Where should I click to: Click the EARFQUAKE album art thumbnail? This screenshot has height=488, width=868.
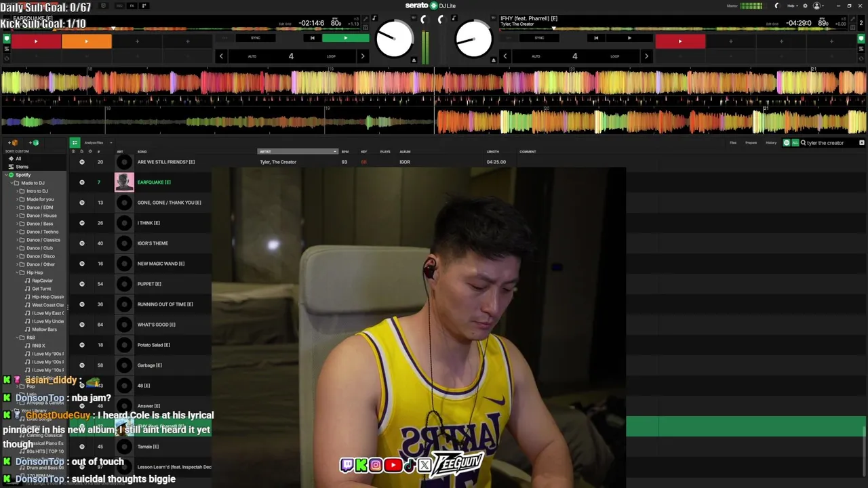tap(124, 182)
